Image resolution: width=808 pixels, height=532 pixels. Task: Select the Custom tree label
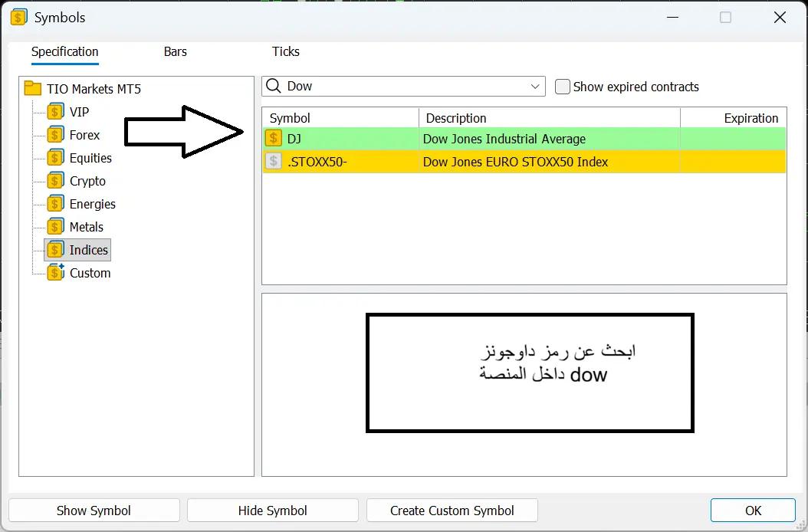[90, 273]
